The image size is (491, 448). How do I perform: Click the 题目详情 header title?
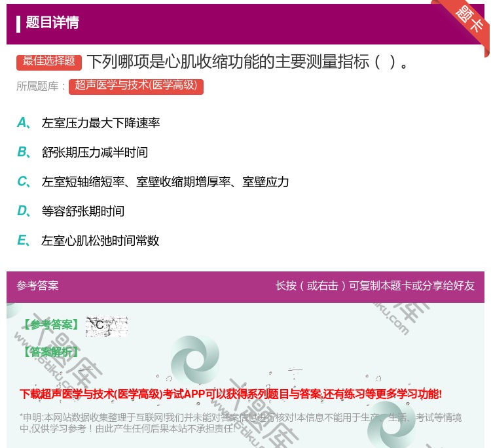tap(52, 22)
